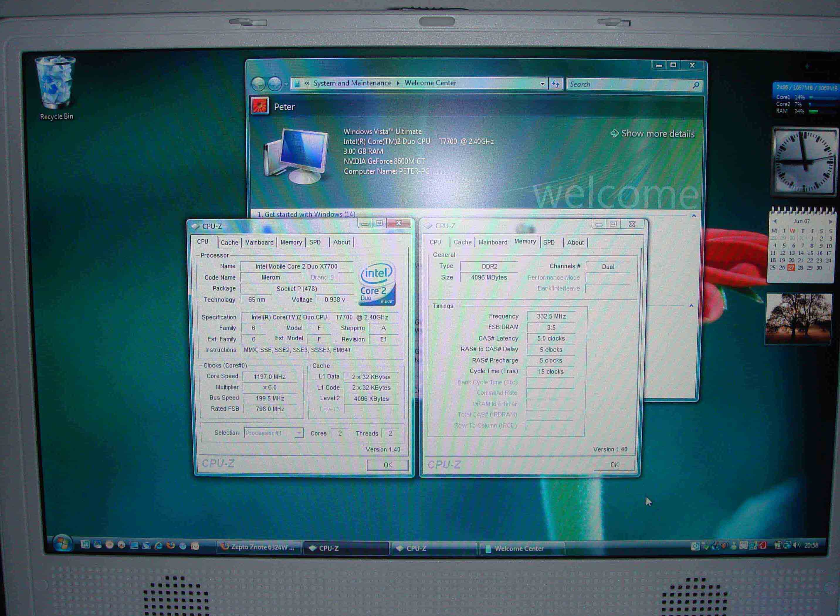Viewport: 840px width, 616px height.
Task: Click the CPU meter gadget in the sidebar
Action: point(806,99)
